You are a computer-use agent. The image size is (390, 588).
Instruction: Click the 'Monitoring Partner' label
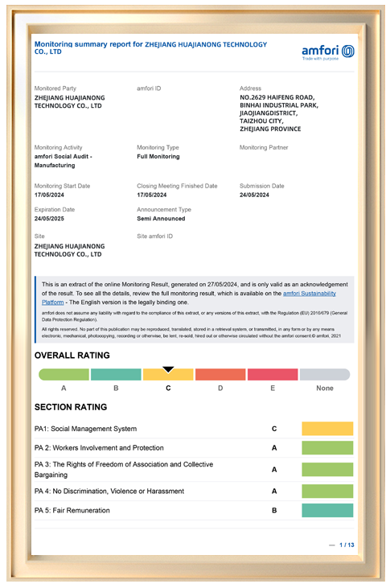(x=264, y=148)
